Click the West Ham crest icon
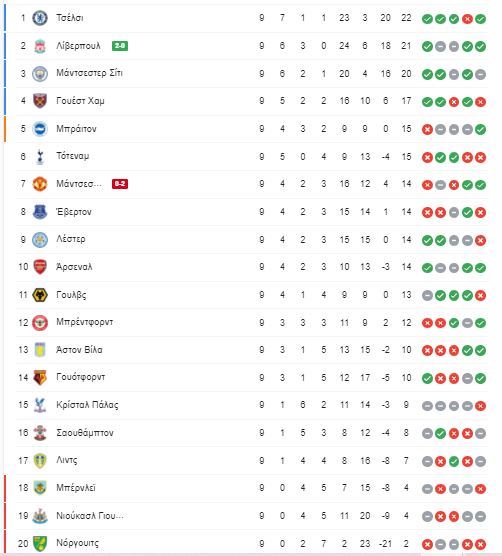This screenshot has height=556, width=502. [x=40, y=101]
